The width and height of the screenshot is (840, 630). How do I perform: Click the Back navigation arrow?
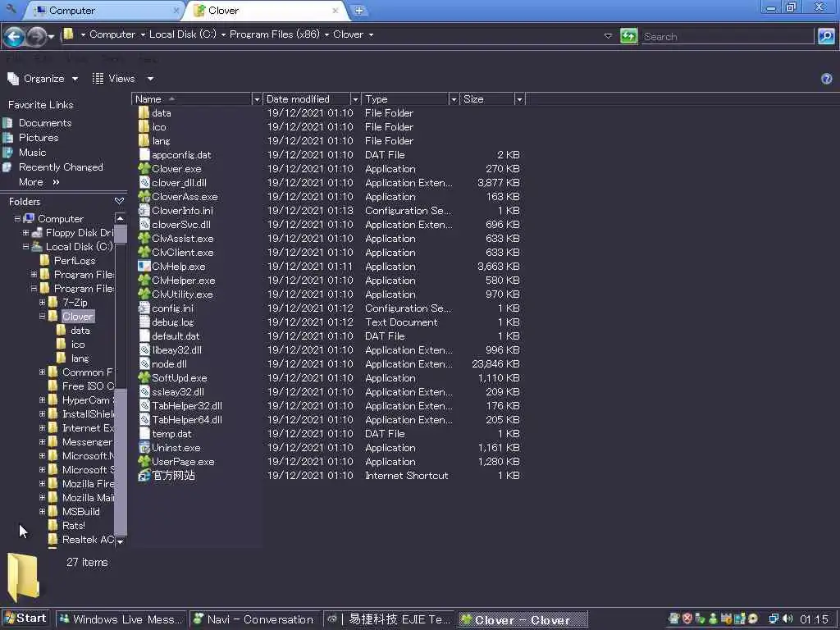[x=15, y=36]
